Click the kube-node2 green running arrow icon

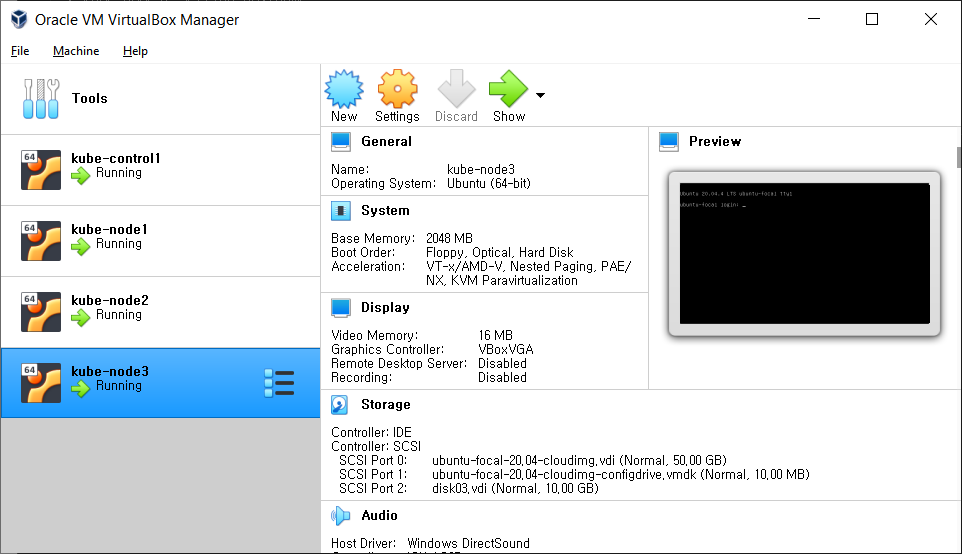pyautogui.click(x=80, y=317)
